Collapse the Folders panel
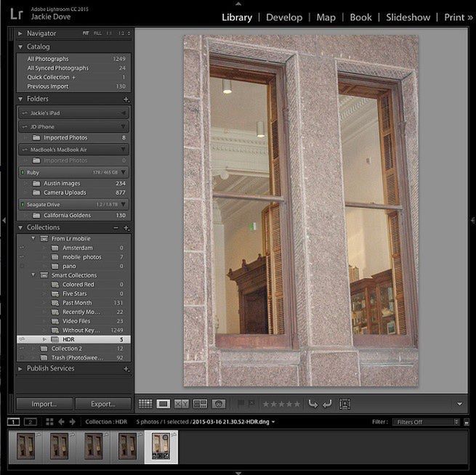The height and width of the screenshot is (475, 476). click(20, 99)
